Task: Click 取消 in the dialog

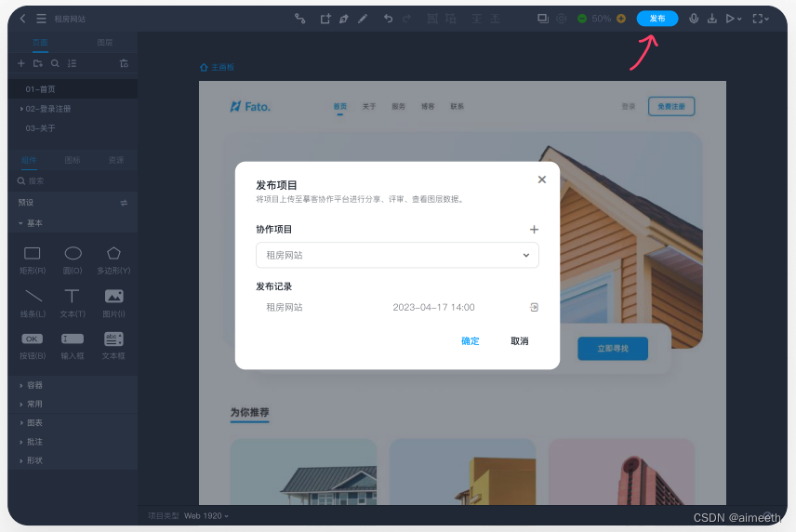Action: click(519, 341)
